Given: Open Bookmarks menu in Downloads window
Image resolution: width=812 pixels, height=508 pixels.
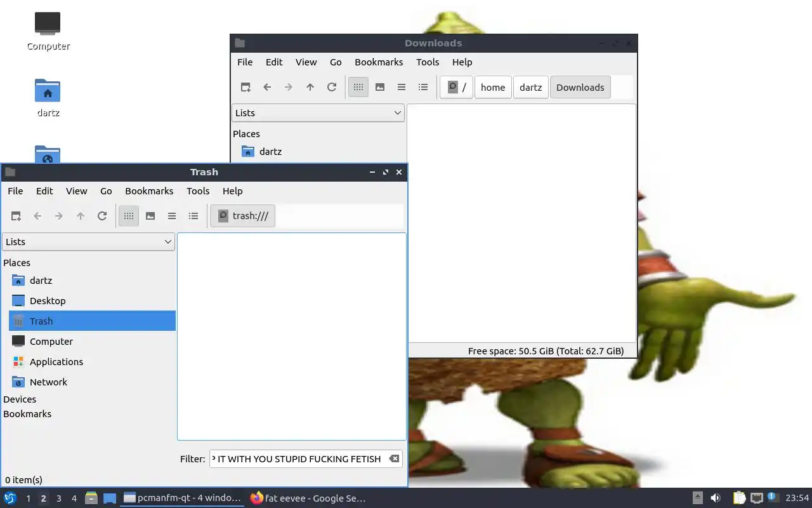Looking at the screenshot, I should tap(379, 62).
